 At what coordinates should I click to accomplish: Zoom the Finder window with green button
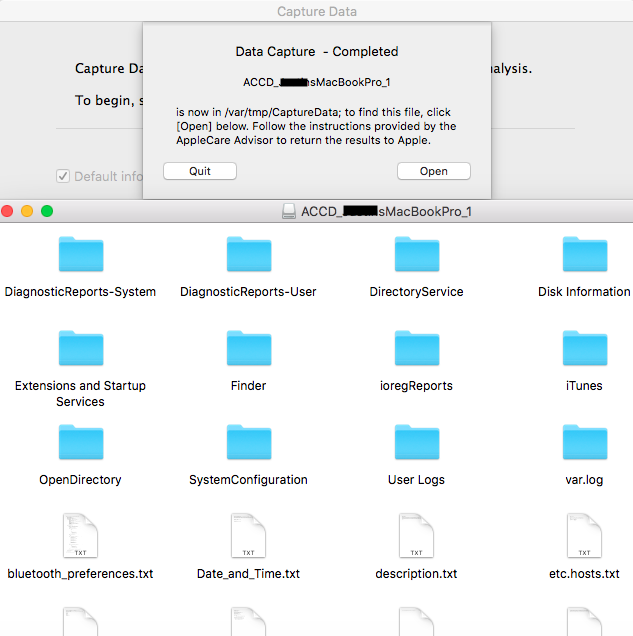(47, 211)
